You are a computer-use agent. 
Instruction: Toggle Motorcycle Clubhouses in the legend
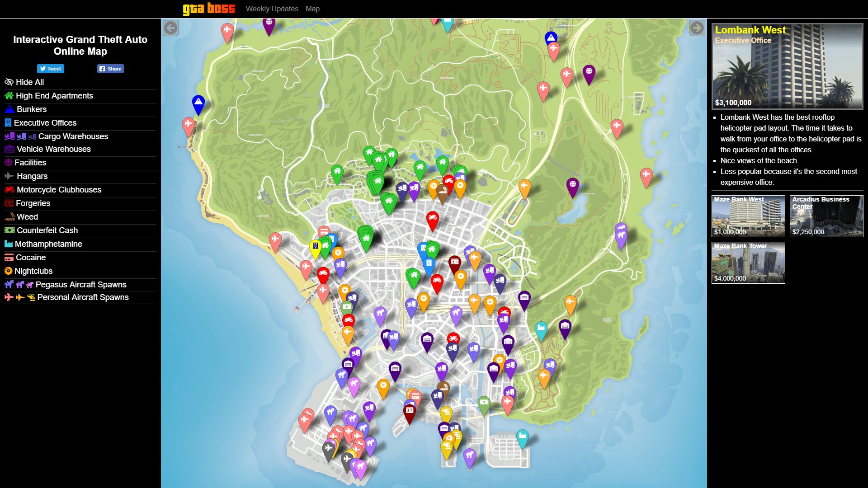(53, 190)
